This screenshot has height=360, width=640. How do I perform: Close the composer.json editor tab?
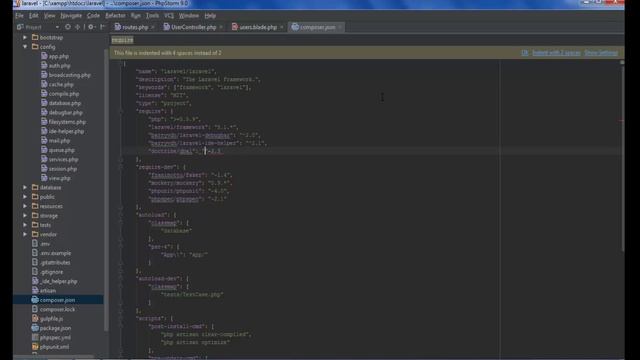pyautogui.click(x=340, y=27)
